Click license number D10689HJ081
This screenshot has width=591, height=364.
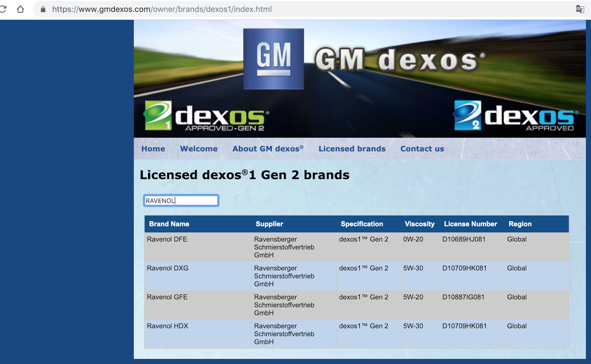tap(464, 239)
